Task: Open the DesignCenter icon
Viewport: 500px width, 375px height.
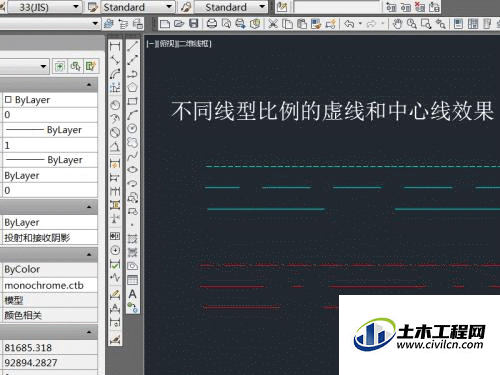Action: click(x=473, y=24)
